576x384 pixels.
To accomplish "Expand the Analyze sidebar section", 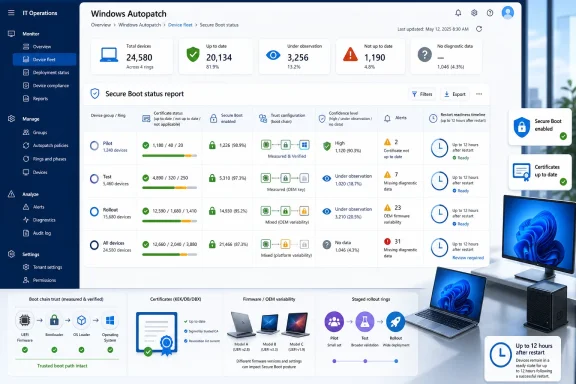I will (x=30, y=194).
